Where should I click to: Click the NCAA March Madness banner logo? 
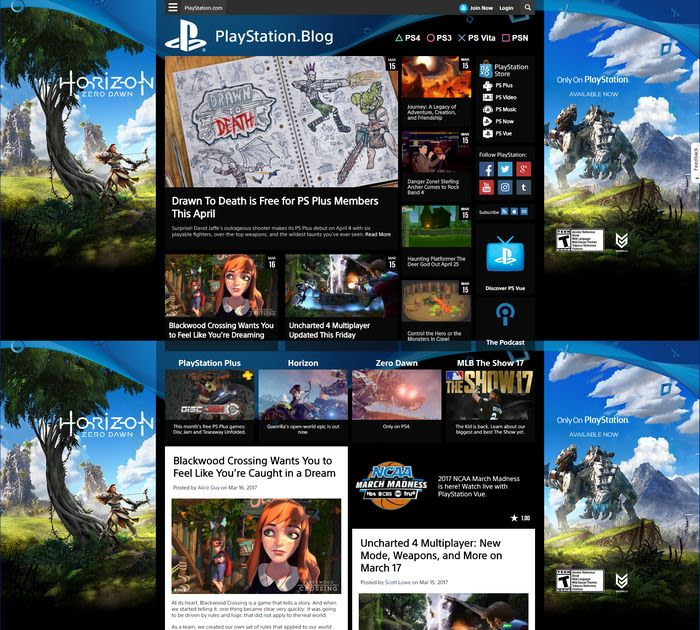point(391,486)
